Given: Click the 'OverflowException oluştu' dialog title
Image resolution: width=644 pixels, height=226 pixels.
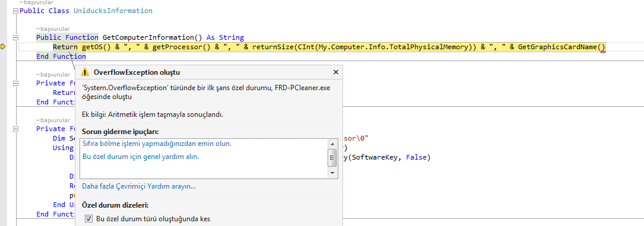Looking at the screenshot, I should (137, 72).
